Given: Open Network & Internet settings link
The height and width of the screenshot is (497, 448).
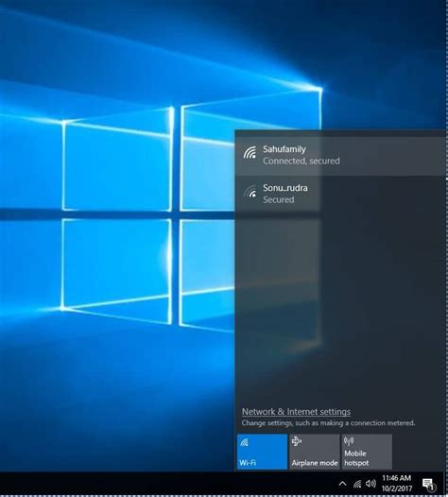Looking at the screenshot, I should click(x=296, y=412).
